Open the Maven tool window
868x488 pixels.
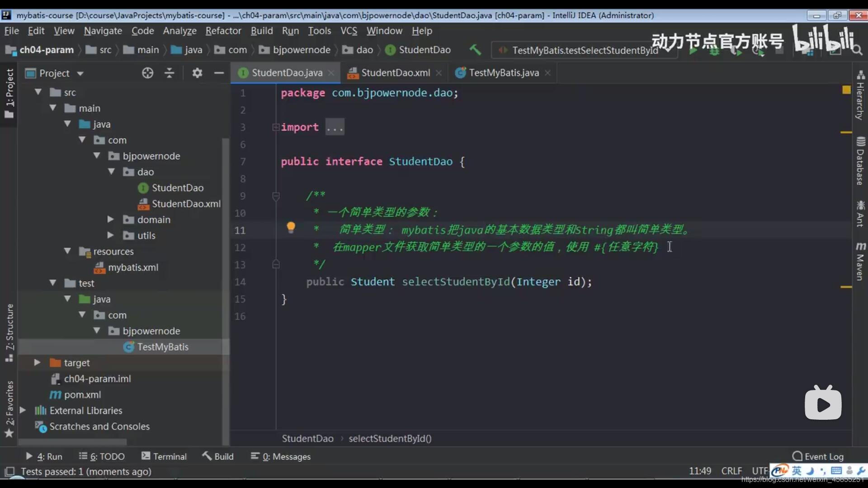(x=860, y=262)
